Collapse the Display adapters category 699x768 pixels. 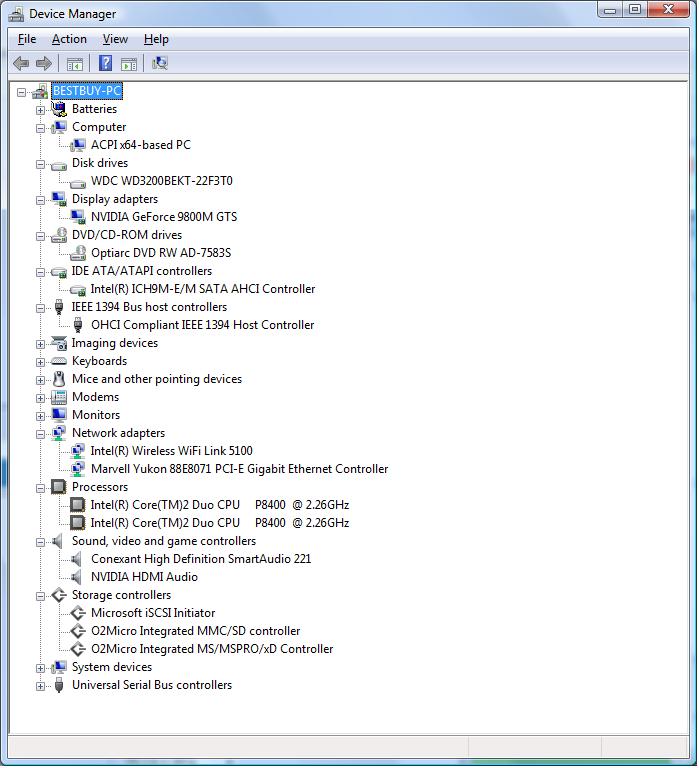click(41, 200)
